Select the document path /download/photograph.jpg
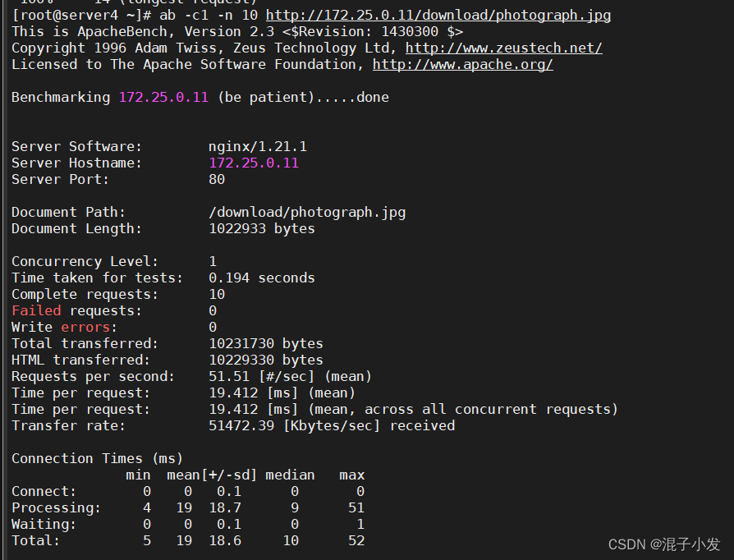 pos(307,213)
